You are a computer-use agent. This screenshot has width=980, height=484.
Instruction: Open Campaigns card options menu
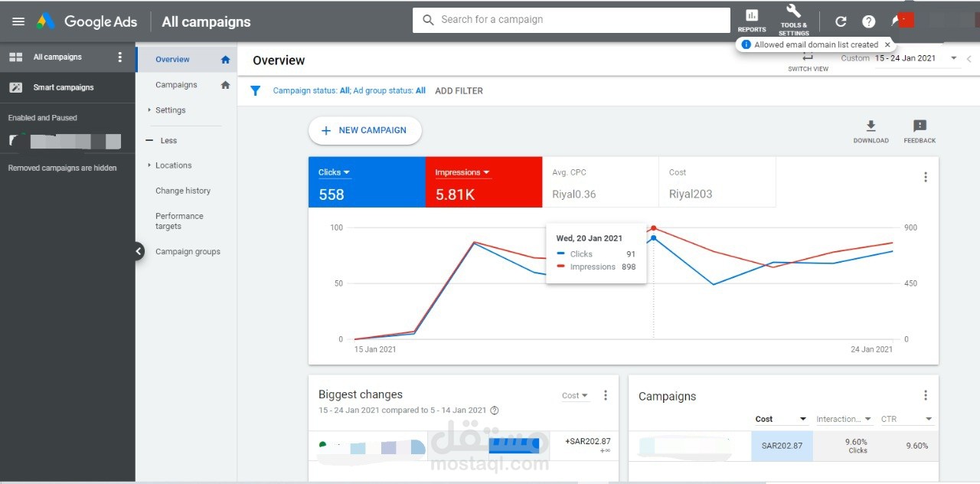click(x=925, y=395)
